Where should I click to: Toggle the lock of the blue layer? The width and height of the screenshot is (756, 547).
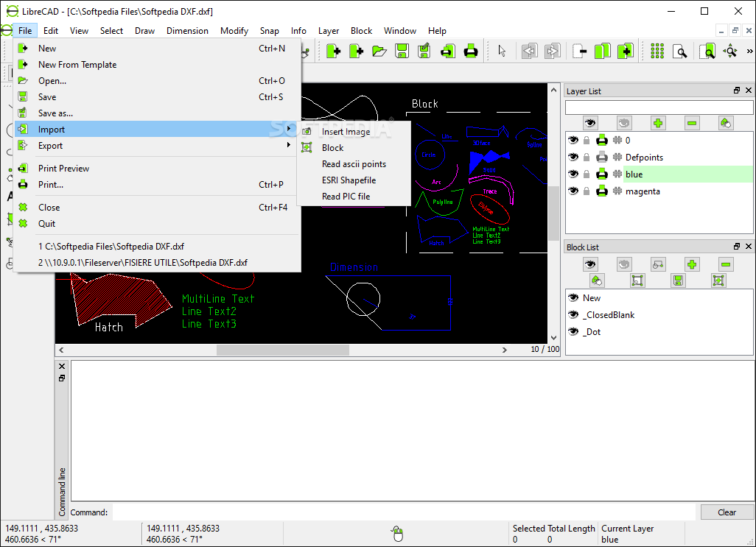[x=587, y=174]
